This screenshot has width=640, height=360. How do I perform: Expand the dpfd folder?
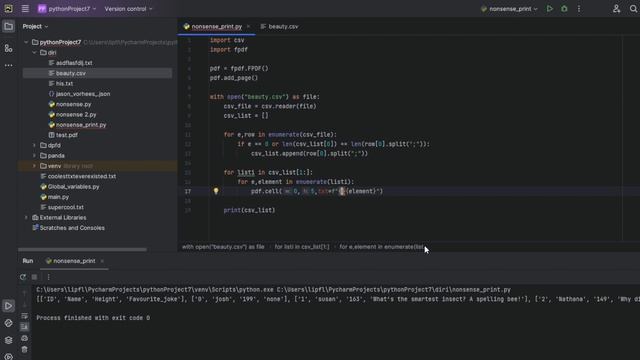click(x=34, y=145)
